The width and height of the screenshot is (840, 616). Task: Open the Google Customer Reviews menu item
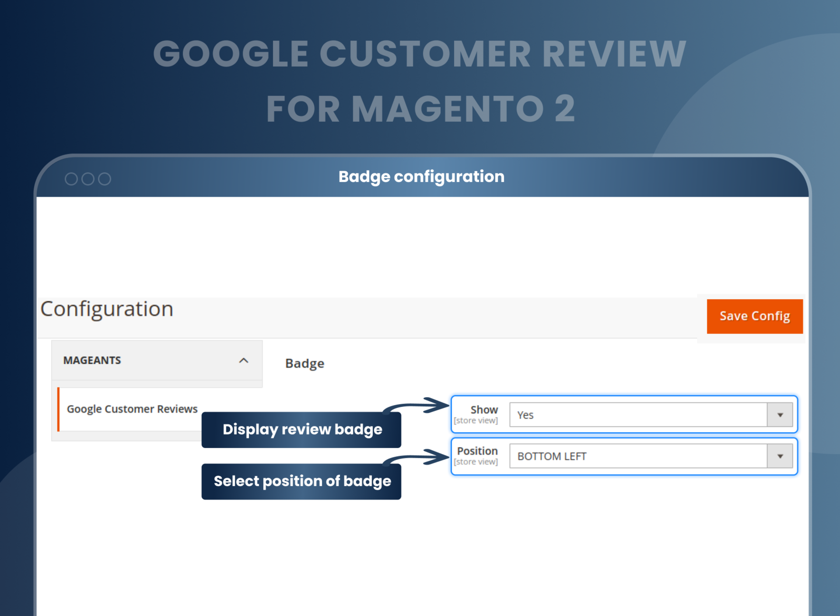(132, 409)
